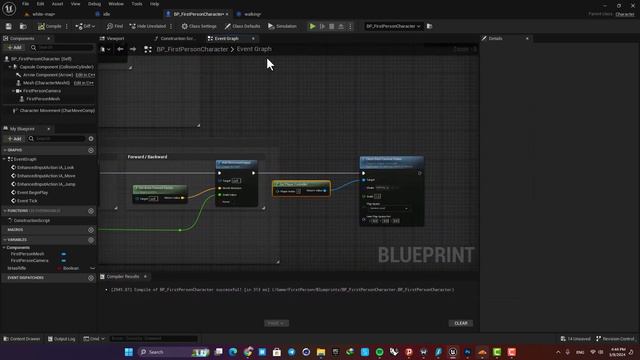Open Class Defaults
The height and width of the screenshot is (360, 640).
coord(242,26)
